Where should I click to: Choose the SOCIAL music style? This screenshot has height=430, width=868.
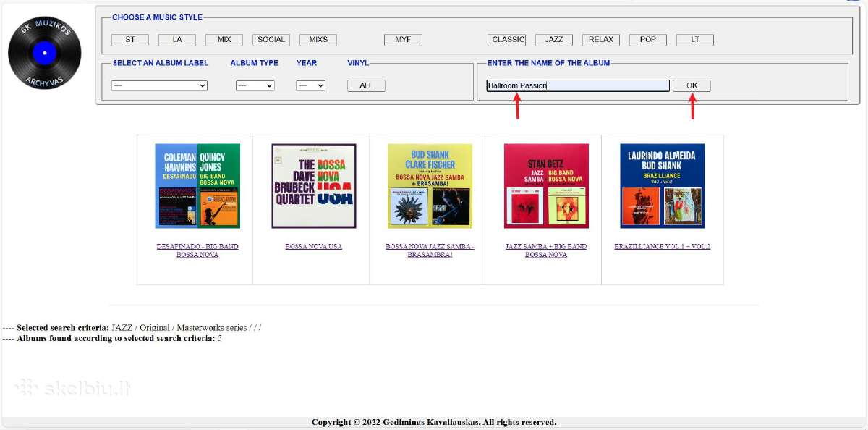point(271,40)
